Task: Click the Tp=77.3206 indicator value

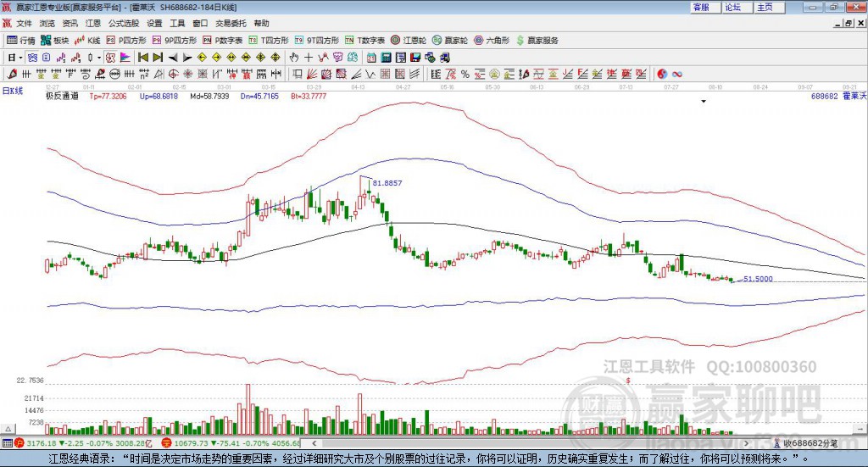Action: point(108,97)
